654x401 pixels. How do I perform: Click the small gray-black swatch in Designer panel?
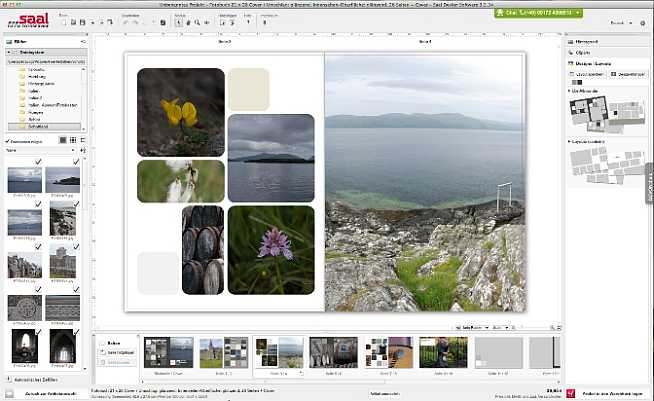[x=577, y=82]
